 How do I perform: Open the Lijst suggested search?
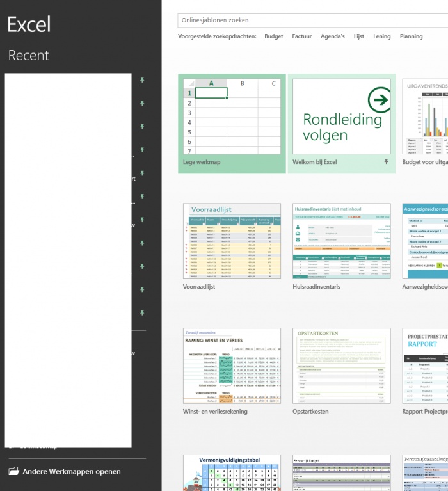[359, 36]
